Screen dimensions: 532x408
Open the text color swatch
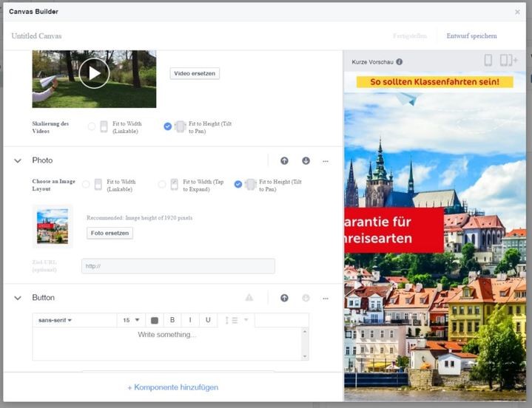point(155,320)
